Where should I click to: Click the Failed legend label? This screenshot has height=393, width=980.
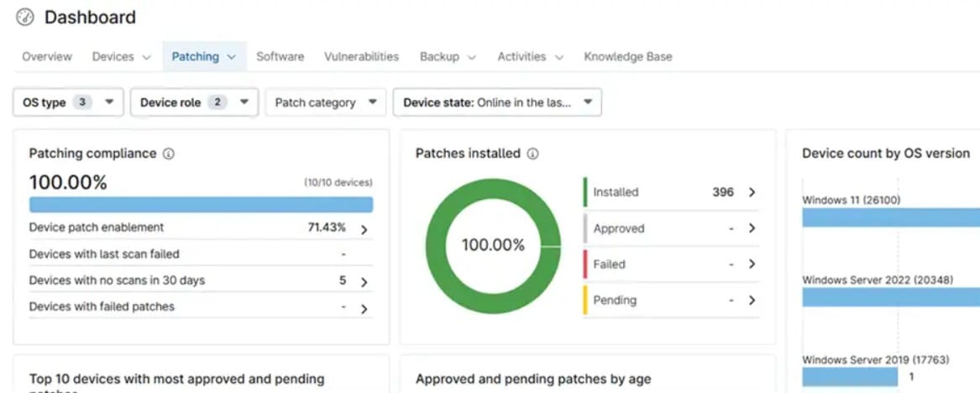coord(609,265)
